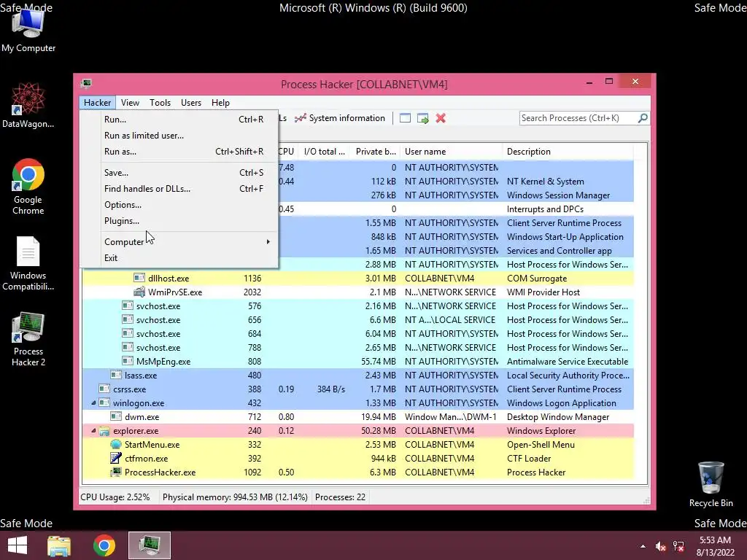Select the svchost.exe PID 684 row
Image resolution: width=747 pixels, height=560 pixels.
click(357, 333)
